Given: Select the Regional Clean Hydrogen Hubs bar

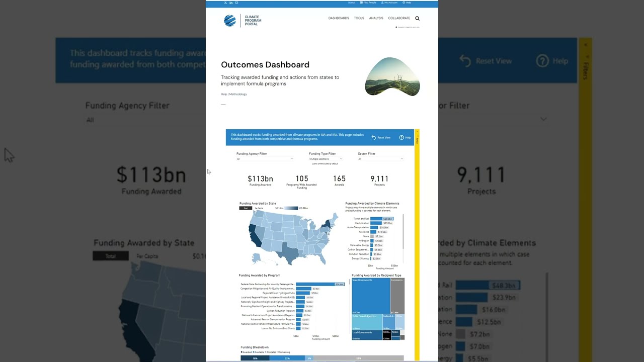Looking at the screenshot, I should (303, 293).
